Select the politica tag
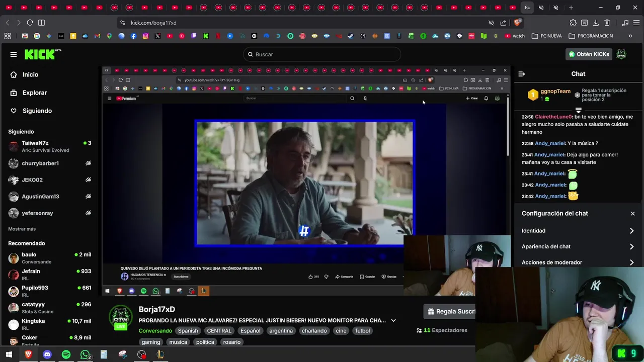Image resolution: width=644 pixels, height=362 pixels. [x=205, y=342]
